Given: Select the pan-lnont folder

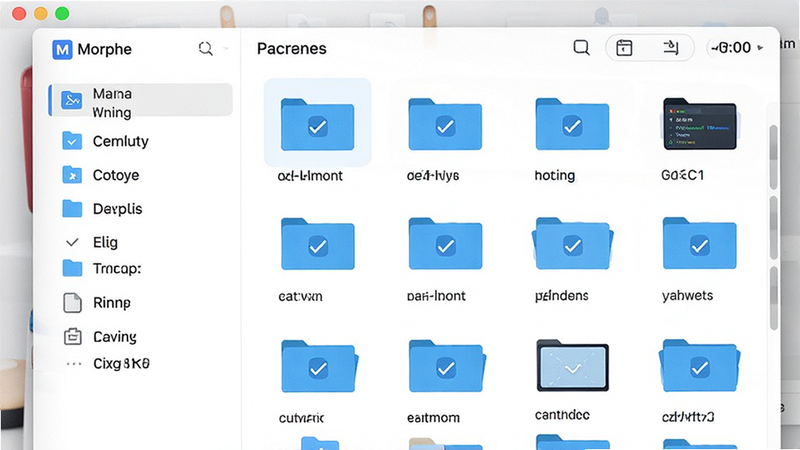Looking at the screenshot, I should pos(445,244).
